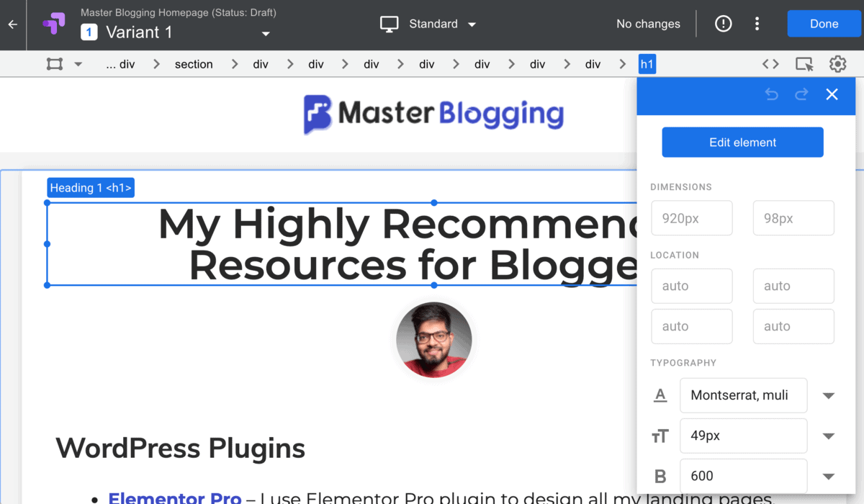Open the code editor angle-brackets icon
This screenshot has height=504, width=864.
(x=770, y=64)
